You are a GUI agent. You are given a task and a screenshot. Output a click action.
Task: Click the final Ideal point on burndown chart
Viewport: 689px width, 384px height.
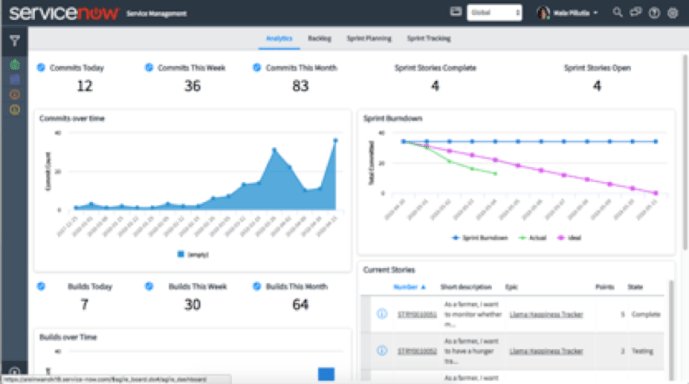[x=656, y=193]
